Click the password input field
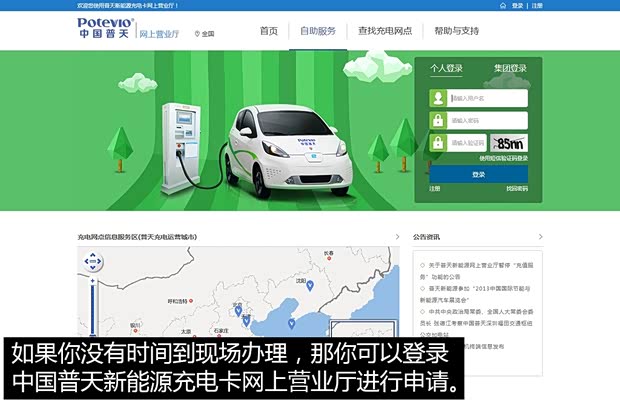The image size is (620, 411). click(x=488, y=121)
